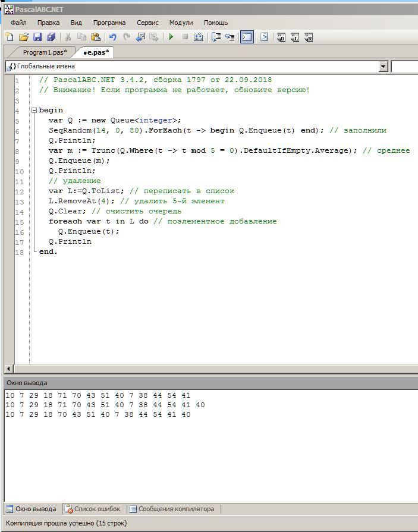Paste from the clipboard via the toolbar
Viewport: 418px width, 532px height.
point(96,37)
